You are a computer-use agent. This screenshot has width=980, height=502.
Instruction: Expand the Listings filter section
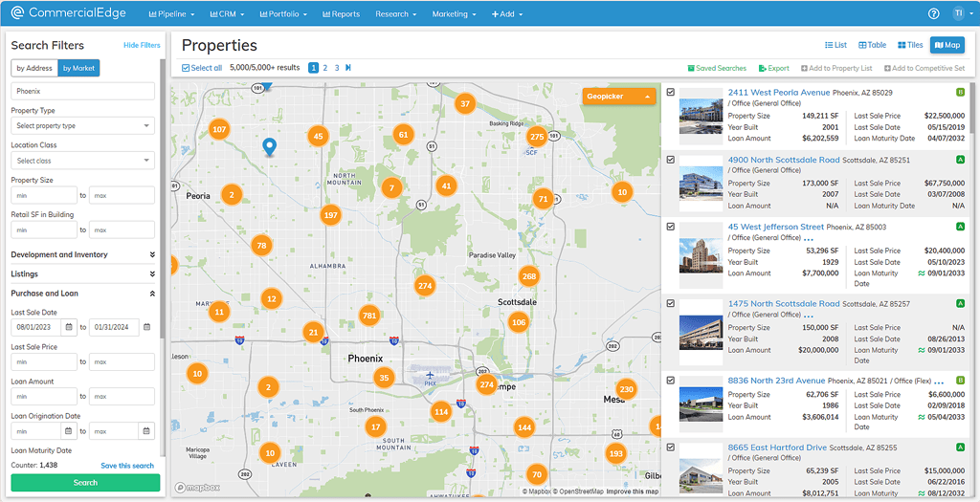tap(82, 274)
